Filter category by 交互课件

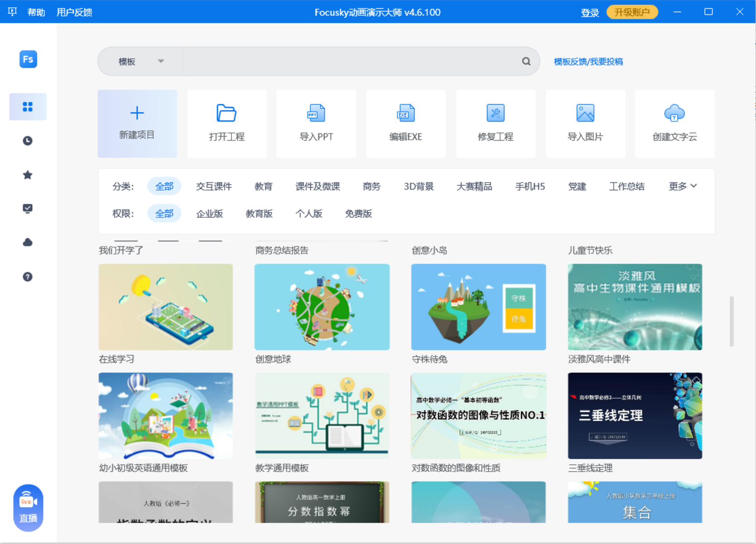(x=214, y=186)
